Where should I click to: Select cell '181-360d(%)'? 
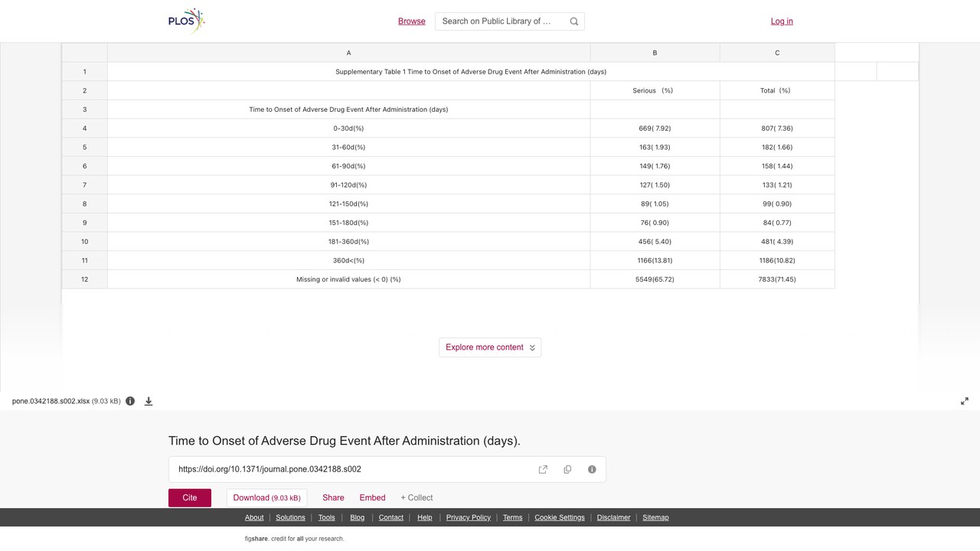348,242
